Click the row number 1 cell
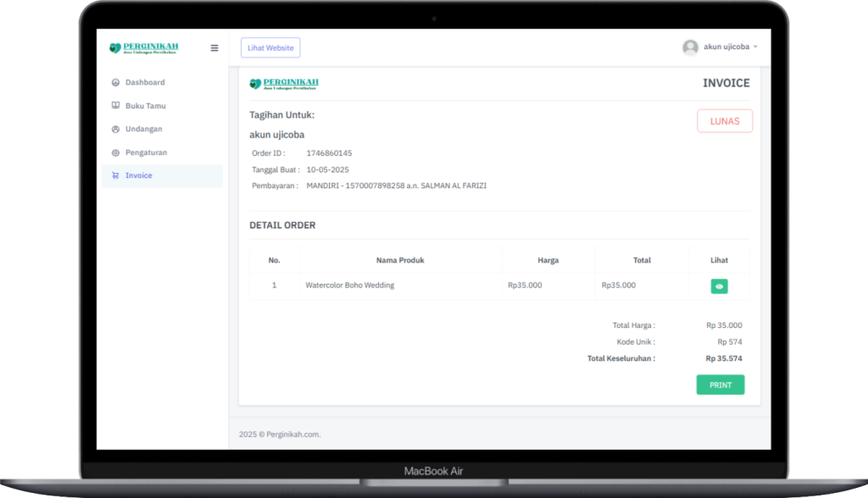Screen dimensions: 868x498 click(274, 285)
